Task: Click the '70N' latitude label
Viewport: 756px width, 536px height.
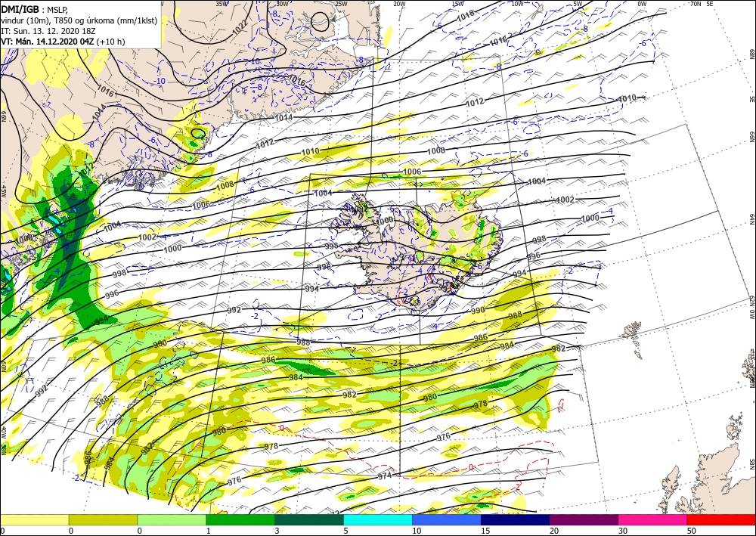Action: click(x=696, y=4)
